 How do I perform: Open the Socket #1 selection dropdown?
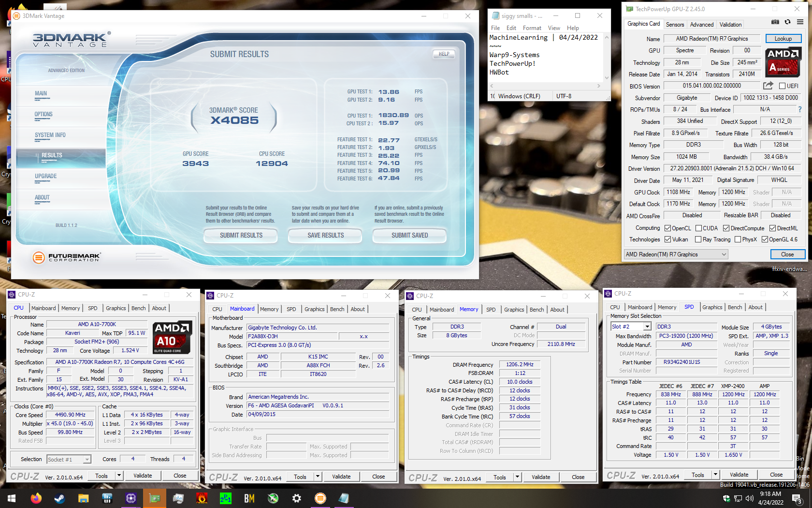pyautogui.click(x=69, y=460)
